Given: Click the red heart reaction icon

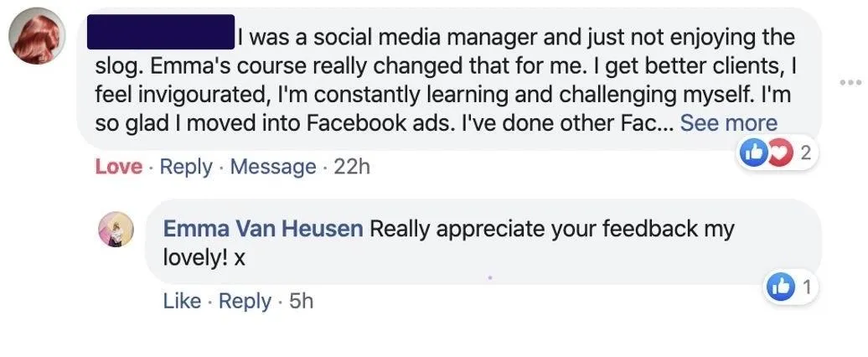Looking at the screenshot, I should point(780,153).
